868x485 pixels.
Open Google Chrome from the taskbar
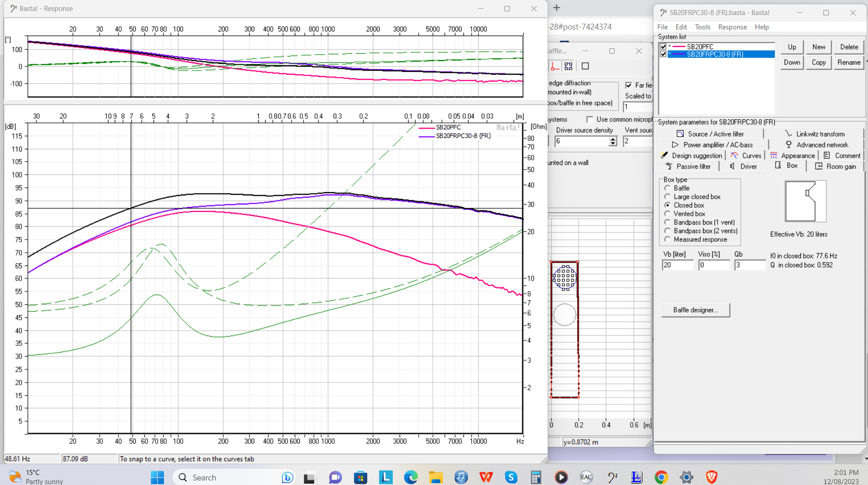click(x=661, y=477)
